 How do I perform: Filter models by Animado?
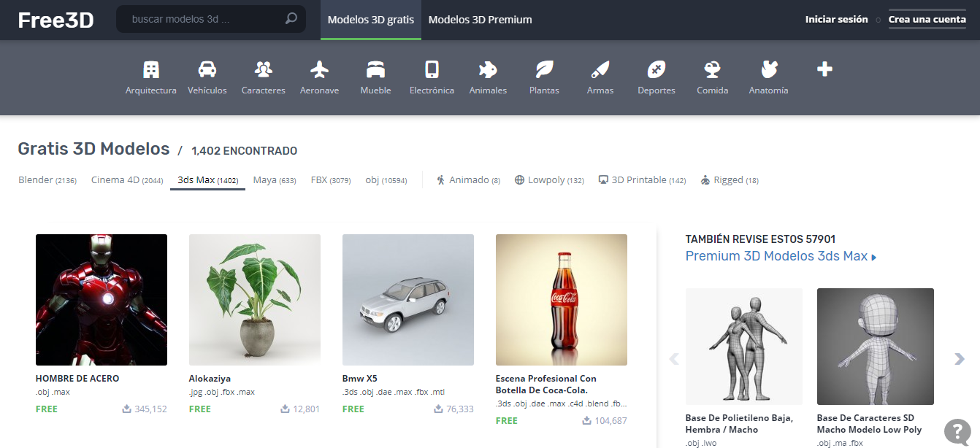(x=468, y=180)
